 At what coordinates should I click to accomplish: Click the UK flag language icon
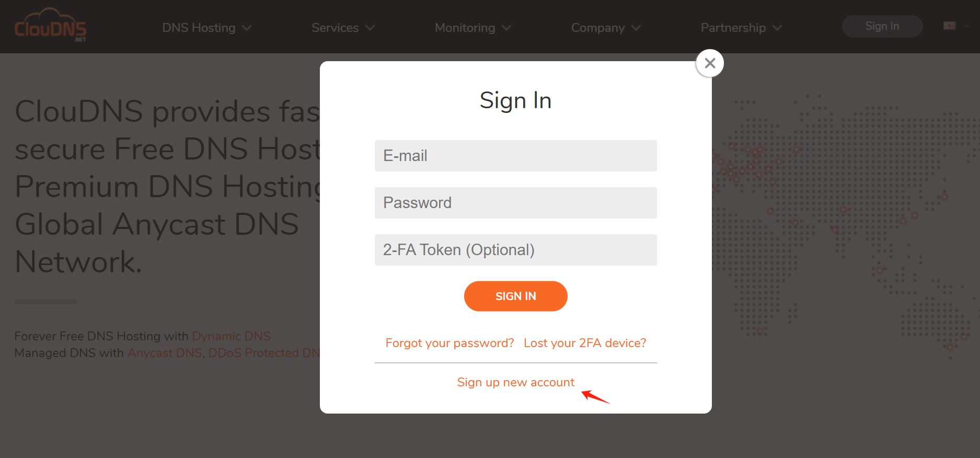tap(949, 26)
